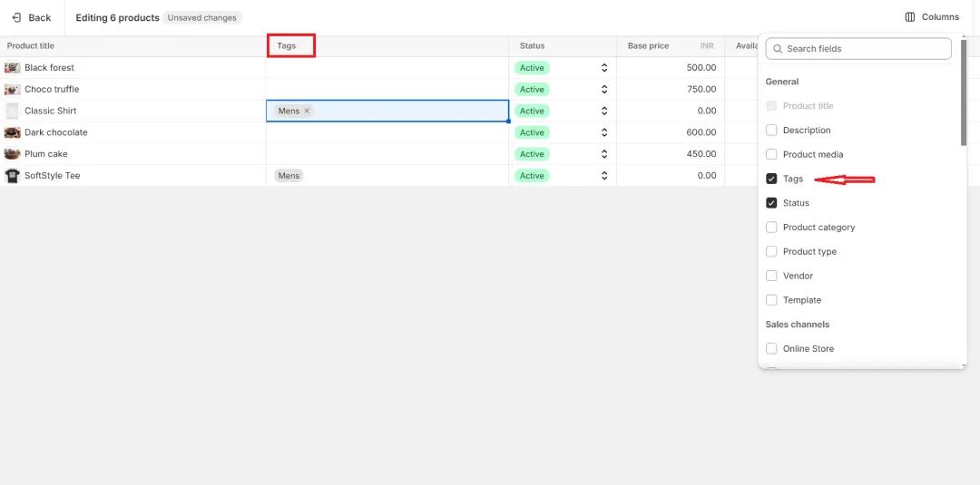Click the Dark chocolate product thumbnail
Screen dimensions: 980x485
(13, 132)
